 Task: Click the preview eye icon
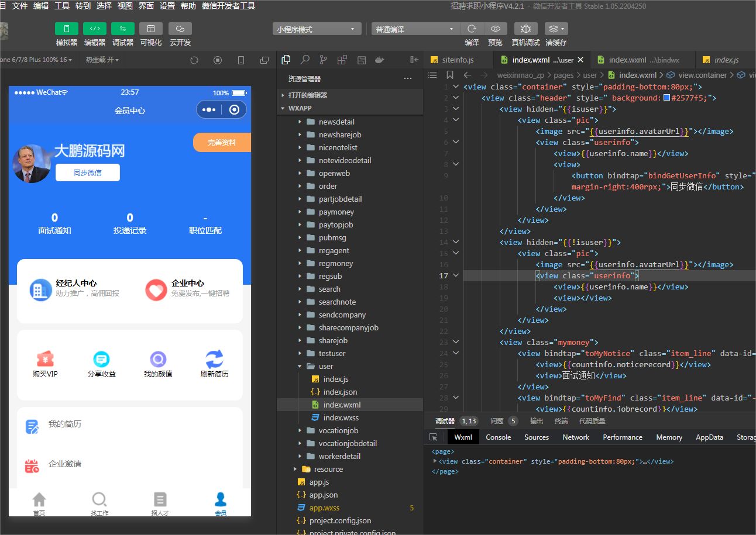pyautogui.click(x=495, y=29)
